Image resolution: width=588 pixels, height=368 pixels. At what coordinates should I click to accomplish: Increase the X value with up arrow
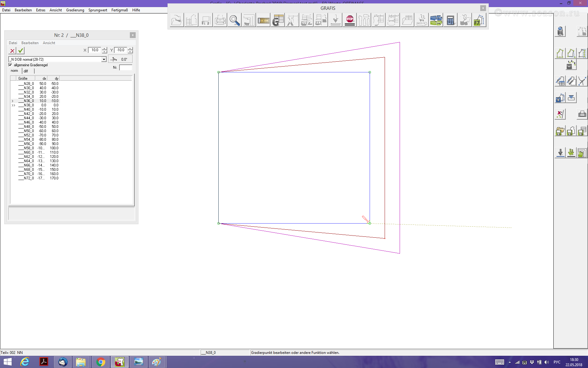point(105,48)
